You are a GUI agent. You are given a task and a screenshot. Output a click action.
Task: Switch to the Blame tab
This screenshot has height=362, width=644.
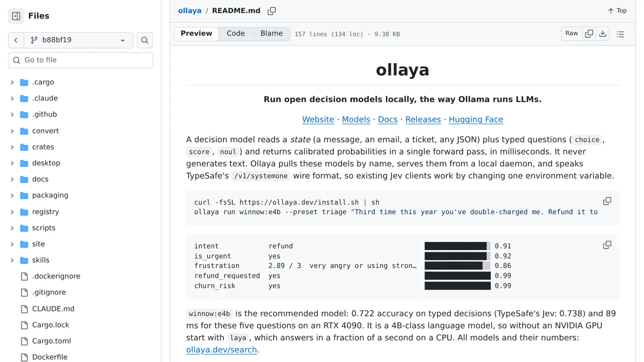coord(272,34)
